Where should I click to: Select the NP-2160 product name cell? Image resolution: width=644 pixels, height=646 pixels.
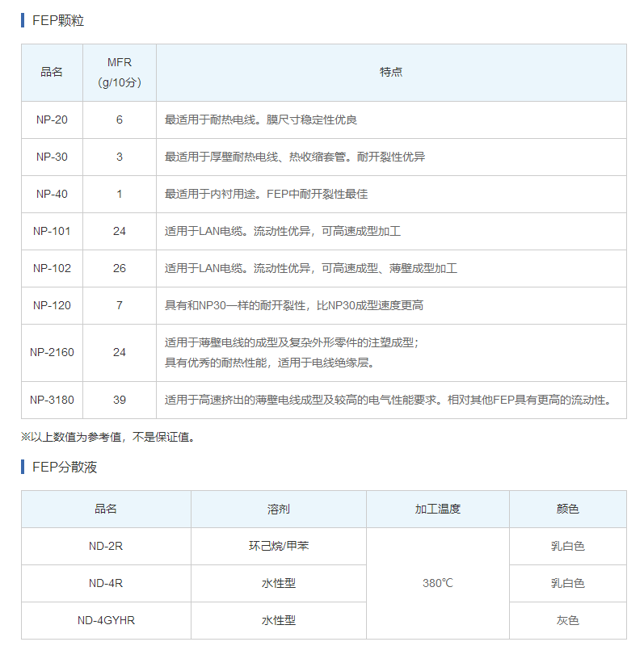(x=52, y=352)
